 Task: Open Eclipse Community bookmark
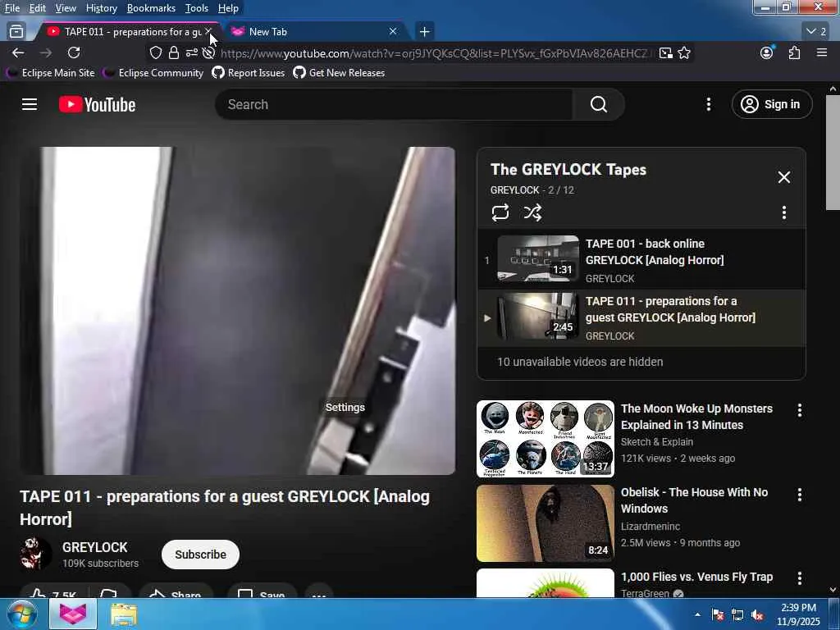[x=153, y=73]
